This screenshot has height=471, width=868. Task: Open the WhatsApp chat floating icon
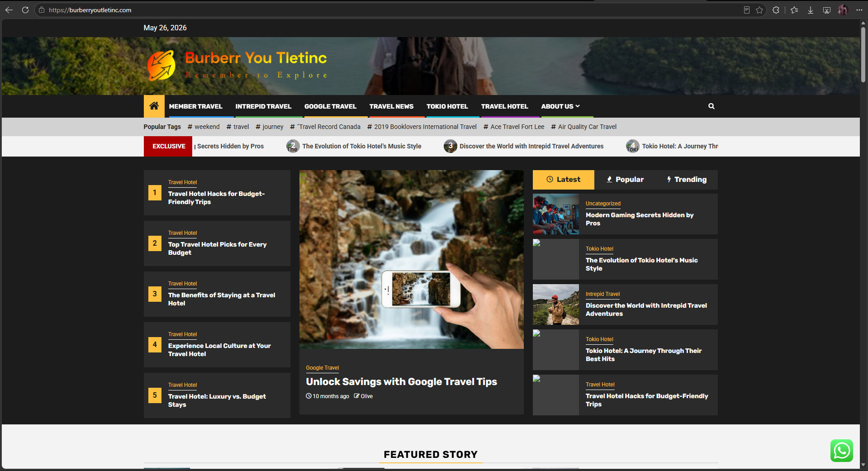pos(841,451)
